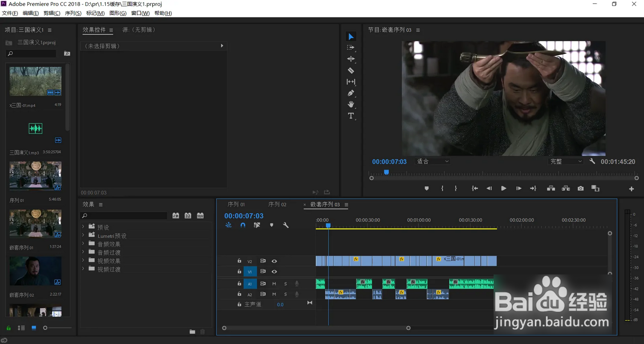Click Mark In bracket button
644x344 pixels.
pyautogui.click(x=442, y=188)
